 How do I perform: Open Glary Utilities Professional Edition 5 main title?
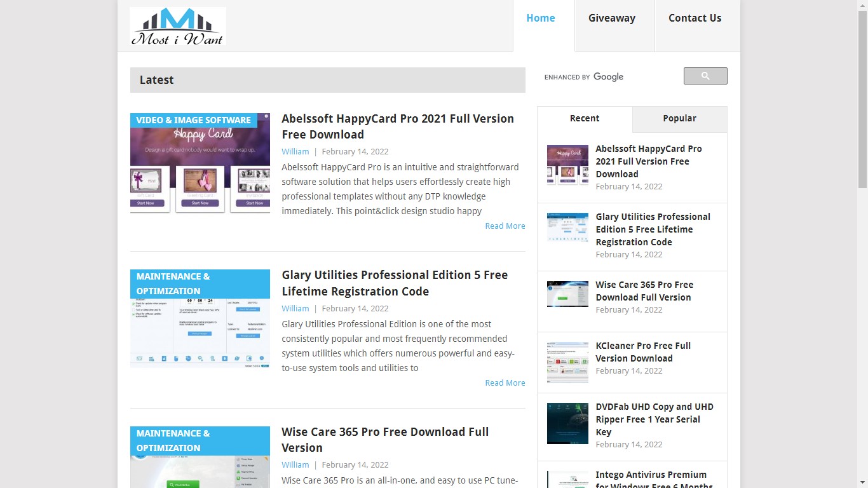395,283
